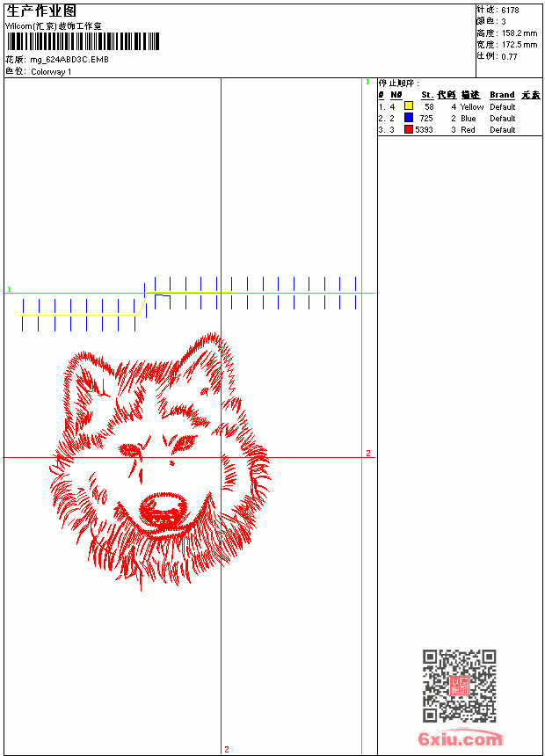Click the green marker 1 at left edge

click(x=9, y=289)
